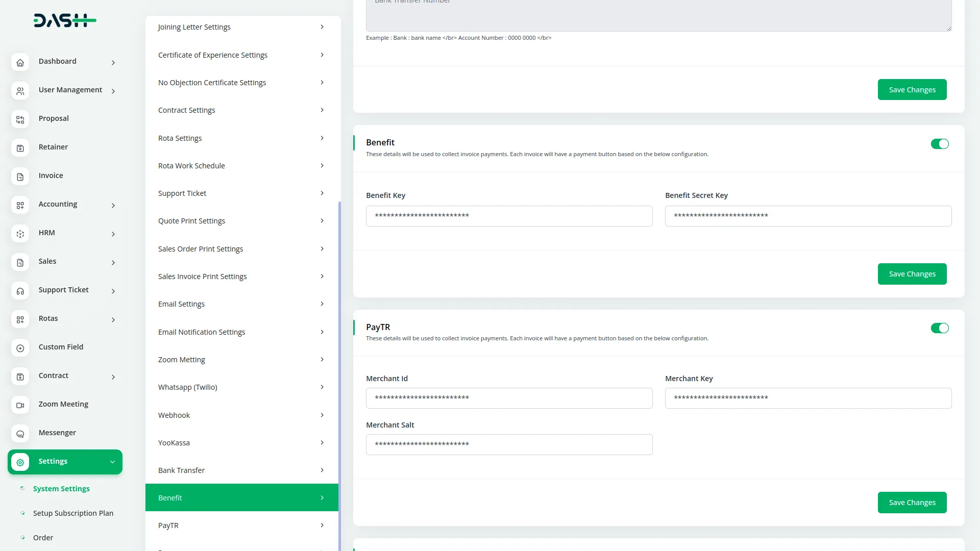Open Quote Print Settings
The image size is (980, 551).
click(x=241, y=220)
